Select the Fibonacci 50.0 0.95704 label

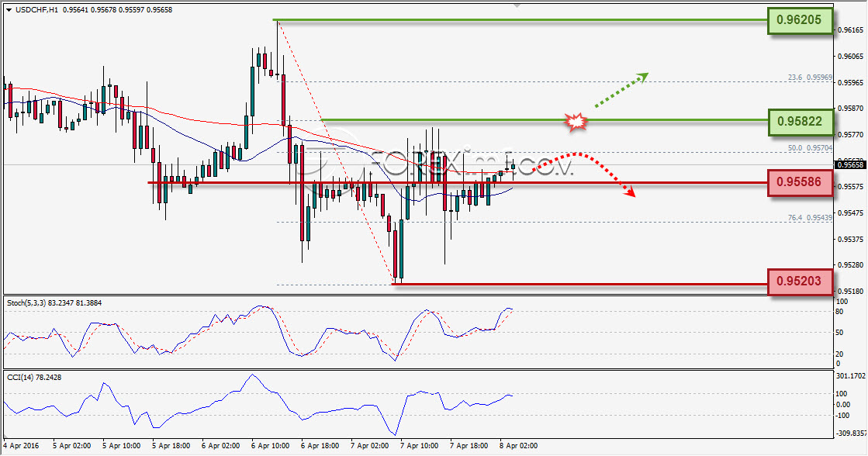[x=810, y=148]
